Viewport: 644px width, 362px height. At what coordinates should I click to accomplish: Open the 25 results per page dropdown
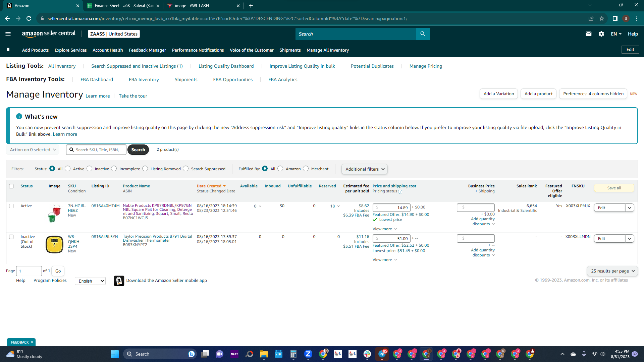(612, 271)
